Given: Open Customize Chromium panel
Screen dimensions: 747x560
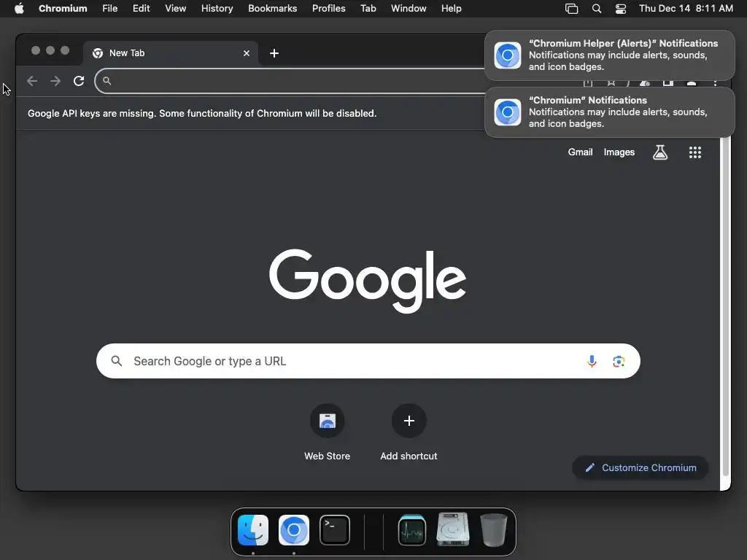Looking at the screenshot, I should pyautogui.click(x=640, y=467).
